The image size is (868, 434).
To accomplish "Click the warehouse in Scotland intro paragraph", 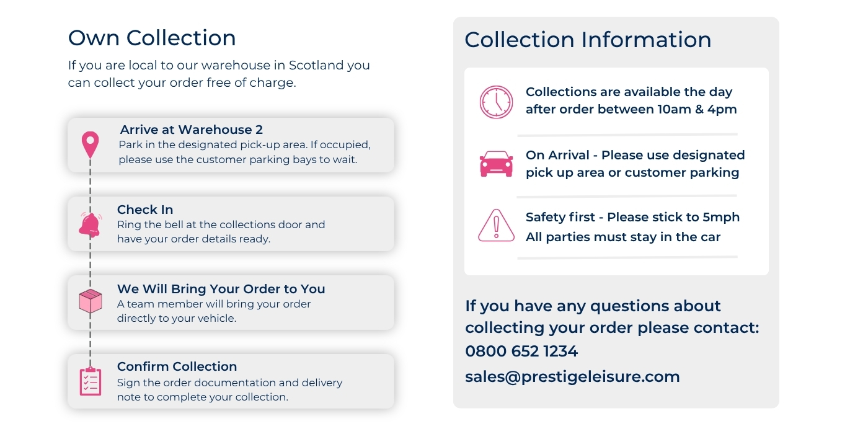I will click(x=219, y=74).
